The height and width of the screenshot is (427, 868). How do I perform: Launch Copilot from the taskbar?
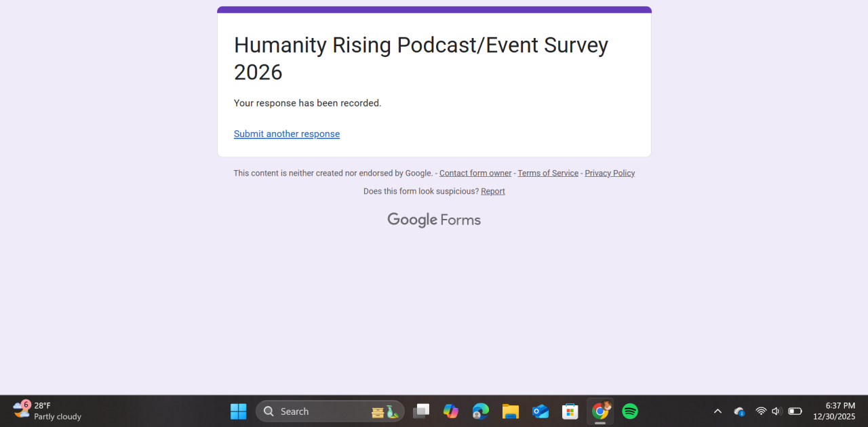point(451,411)
